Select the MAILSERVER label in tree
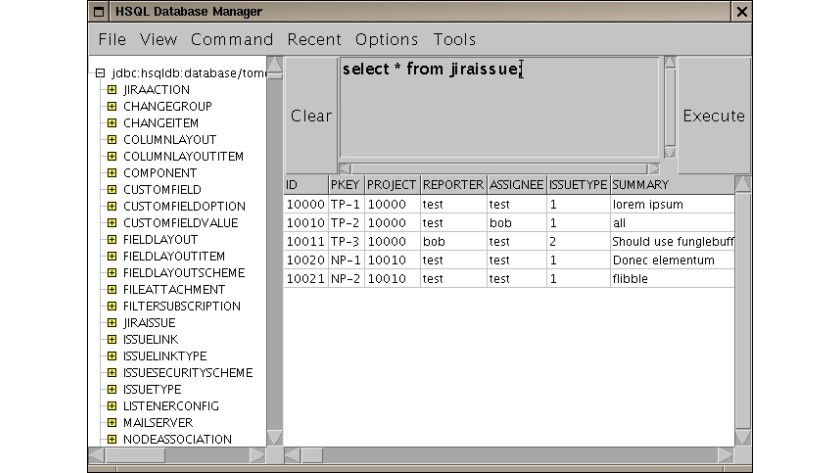This screenshot has height=473, width=840. pos(158,422)
